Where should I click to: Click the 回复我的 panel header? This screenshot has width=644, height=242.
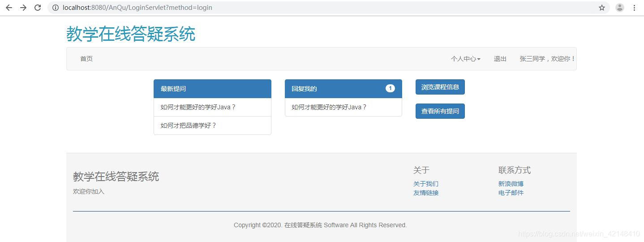(x=343, y=89)
